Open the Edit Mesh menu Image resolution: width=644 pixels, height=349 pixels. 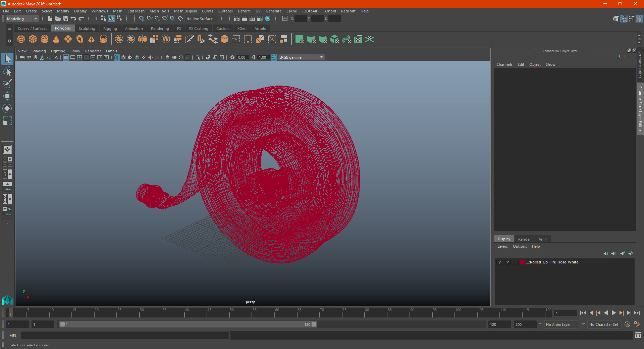pos(136,11)
